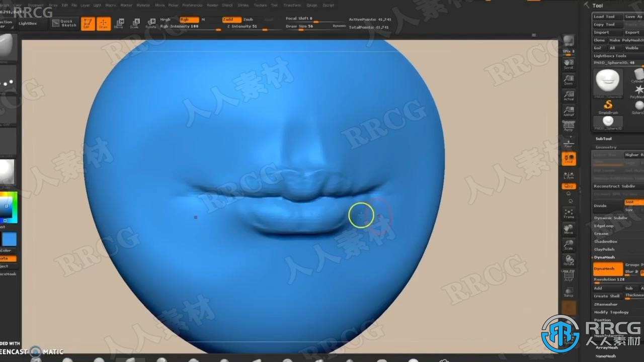Expand Modify Topology section

pos(611,312)
